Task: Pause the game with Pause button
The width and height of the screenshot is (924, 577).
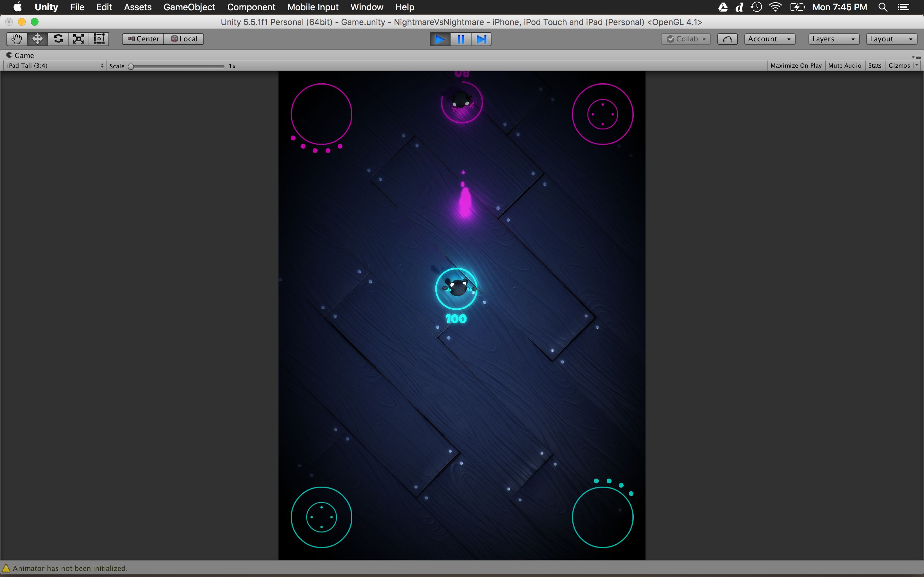Action: click(x=461, y=39)
